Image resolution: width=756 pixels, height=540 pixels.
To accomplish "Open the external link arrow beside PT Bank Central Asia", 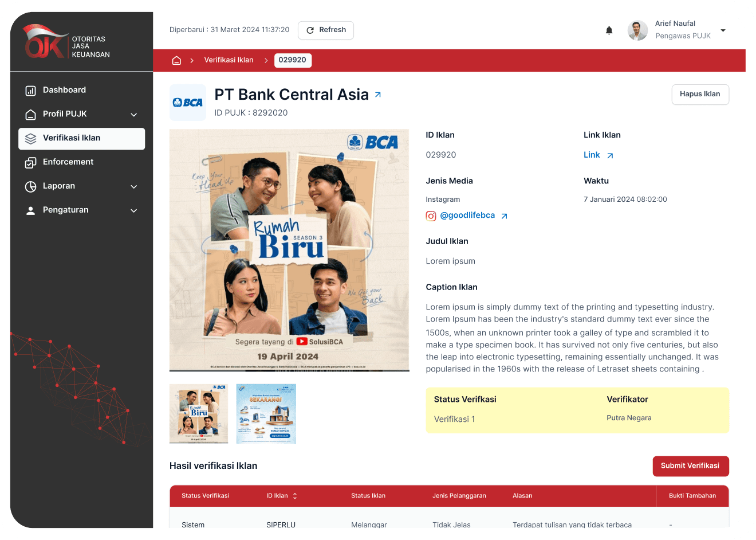I will pyautogui.click(x=378, y=95).
